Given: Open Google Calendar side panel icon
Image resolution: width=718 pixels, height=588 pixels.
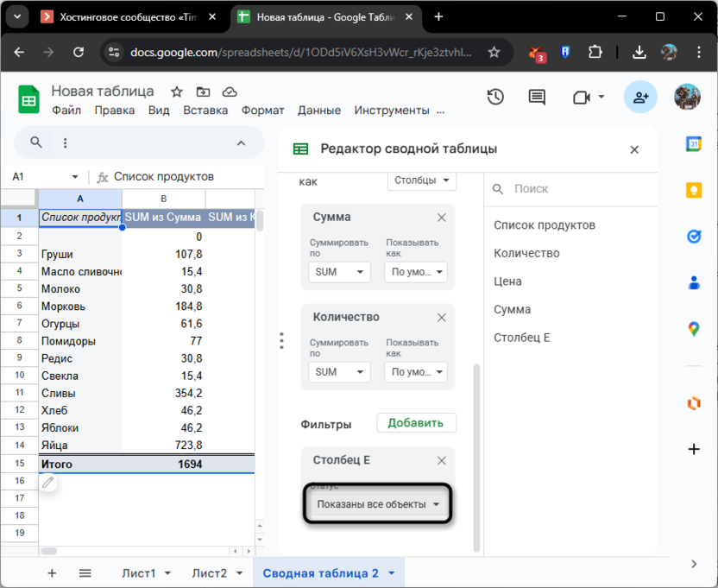Looking at the screenshot, I should click(693, 144).
